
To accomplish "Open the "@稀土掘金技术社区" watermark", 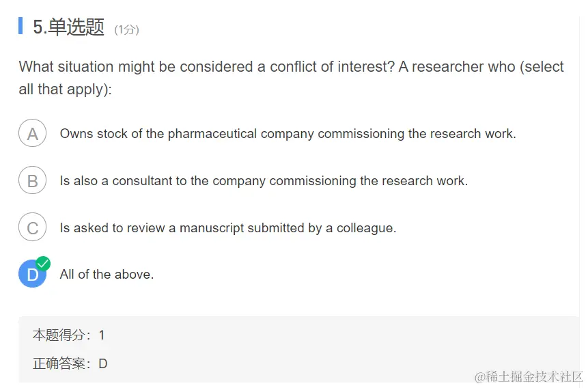I will [529, 376].
